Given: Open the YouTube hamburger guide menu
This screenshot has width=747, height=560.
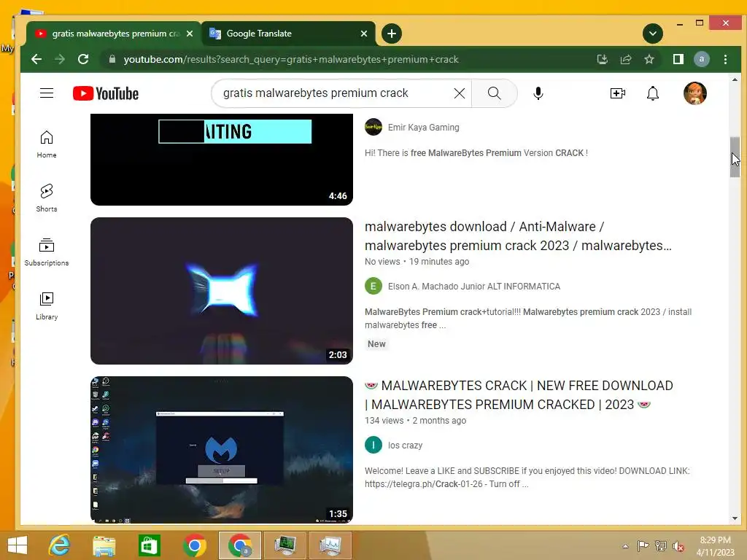Looking at the screenshot, I should 47,93.
